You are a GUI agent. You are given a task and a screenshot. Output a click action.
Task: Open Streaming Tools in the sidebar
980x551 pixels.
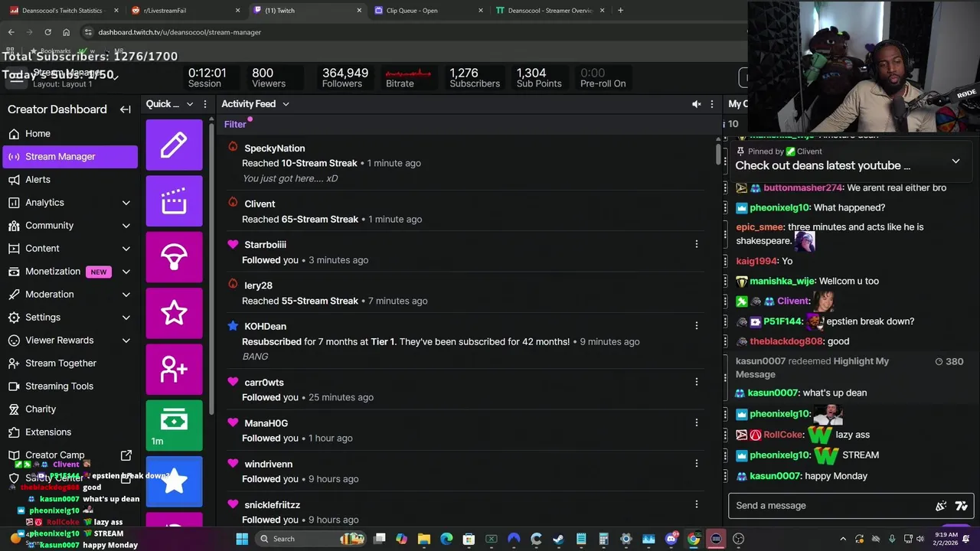pyautogui.click(x=70, y=386)
